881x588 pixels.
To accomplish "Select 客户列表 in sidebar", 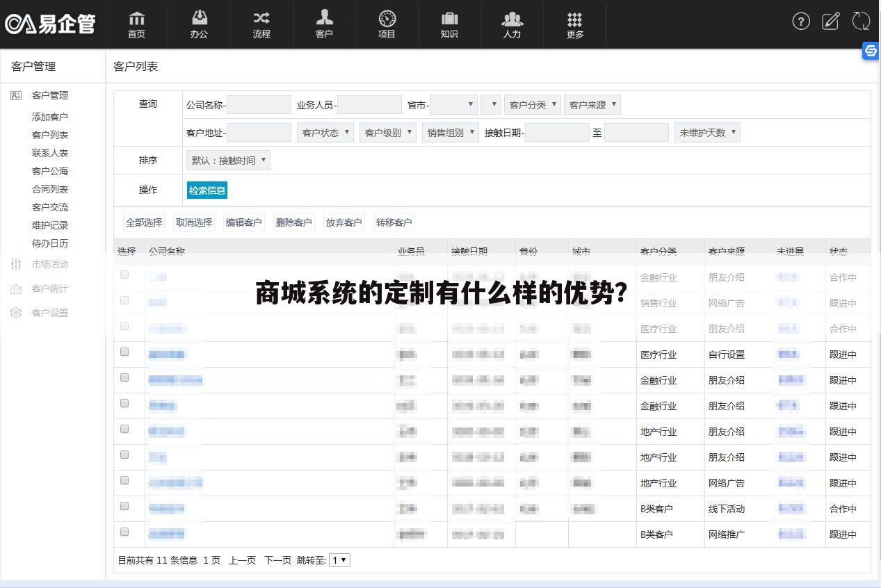I will pos(50,135).
